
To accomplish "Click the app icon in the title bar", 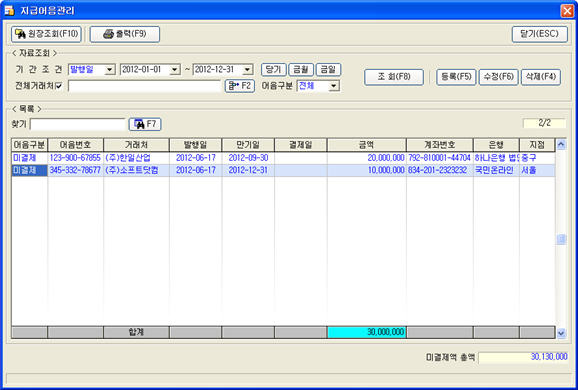I will [x=9, y=10].
